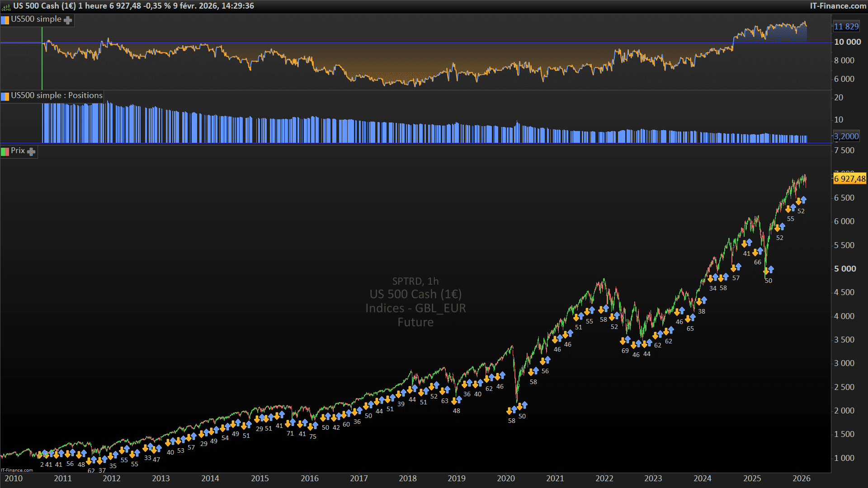Click blue-orange icon beside US500 simple label
Viewport: 868px width, 488px height.
click(x=5, y=20)
